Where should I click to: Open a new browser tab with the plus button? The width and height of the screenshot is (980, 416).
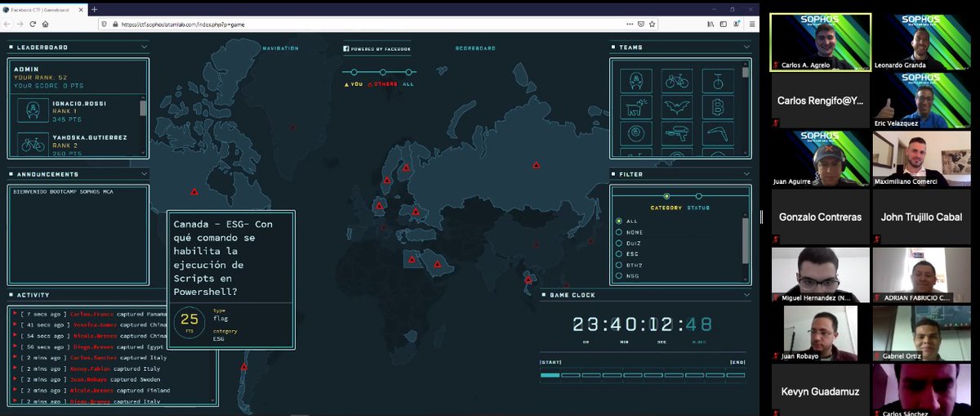tap(95, 8)
